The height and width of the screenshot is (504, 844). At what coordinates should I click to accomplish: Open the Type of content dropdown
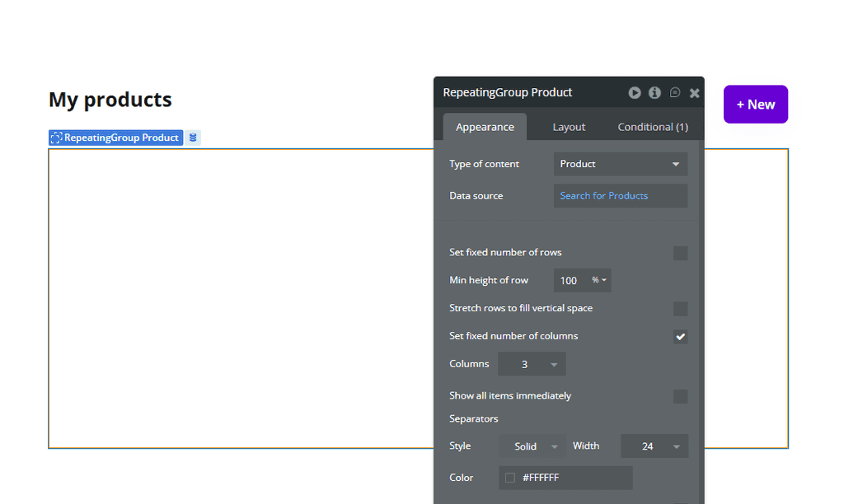621,164
